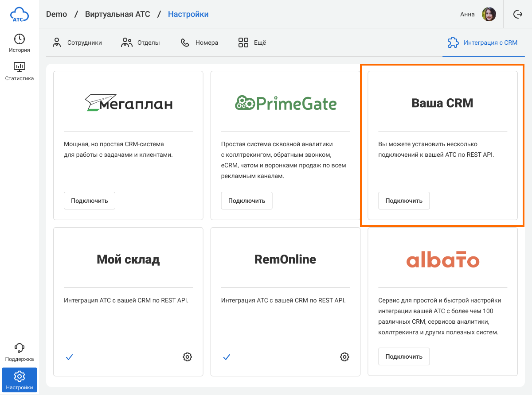This screenshot has height=395, width=532.
Task: Open Статистика in the sidebar
Action: [x=20, y=71]
